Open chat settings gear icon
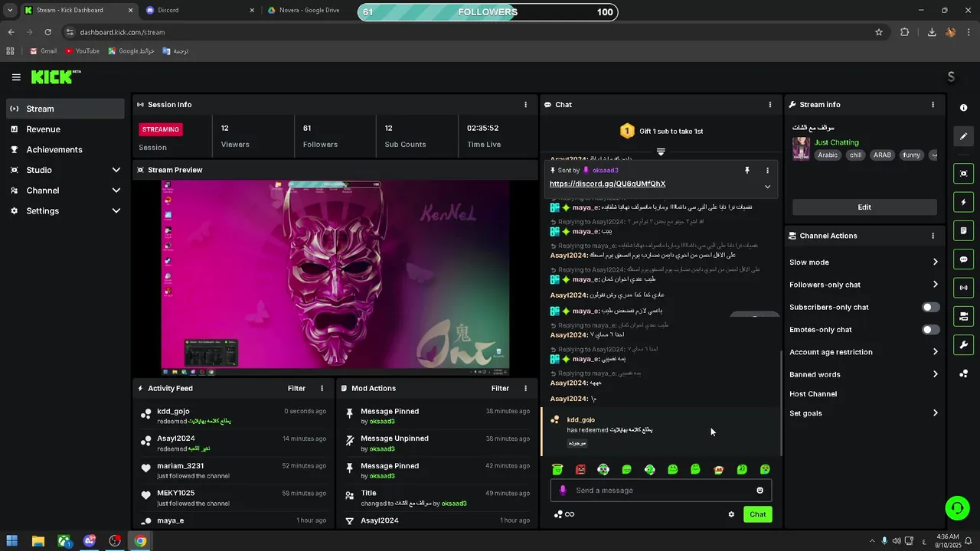 (x=731, y=514)
